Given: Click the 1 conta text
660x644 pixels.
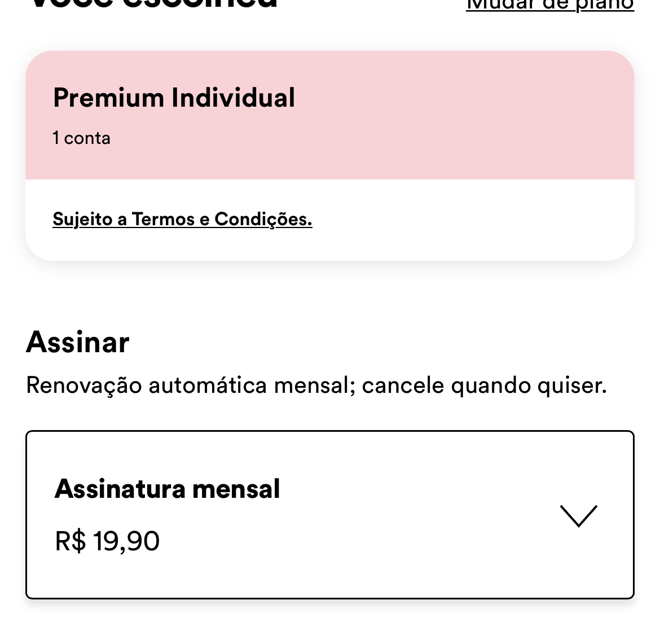Looking at the screenshot, I should (81, 138).
